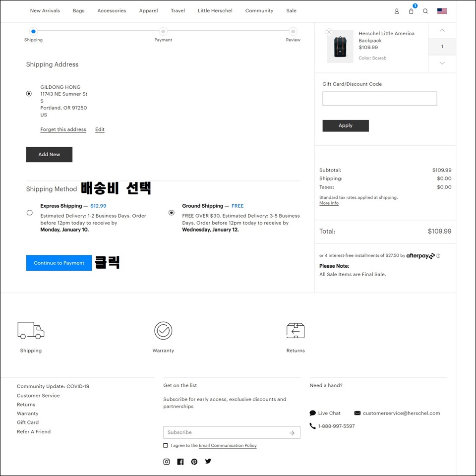
Task: Click Herschel Little America Backpack title
Action: coord(386,37)
